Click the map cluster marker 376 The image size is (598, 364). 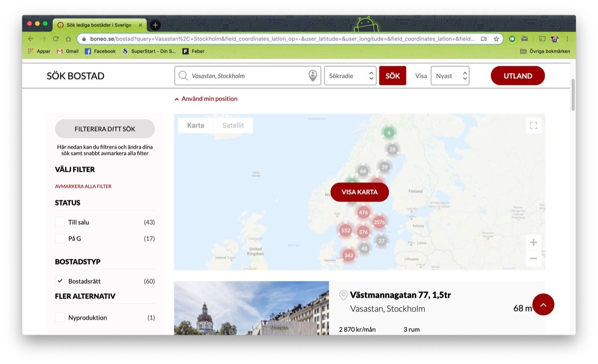pyautogui.click(x=363, y=232)
